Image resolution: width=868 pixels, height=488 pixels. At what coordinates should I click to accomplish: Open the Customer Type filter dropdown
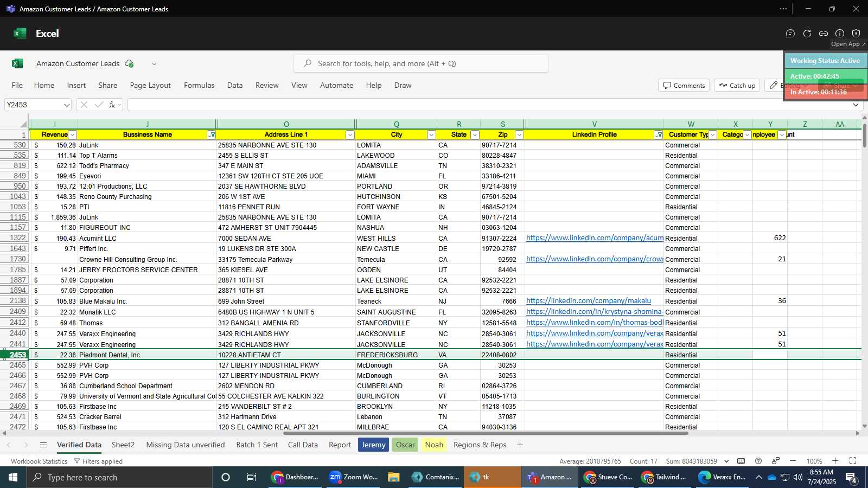pos(713,135)
